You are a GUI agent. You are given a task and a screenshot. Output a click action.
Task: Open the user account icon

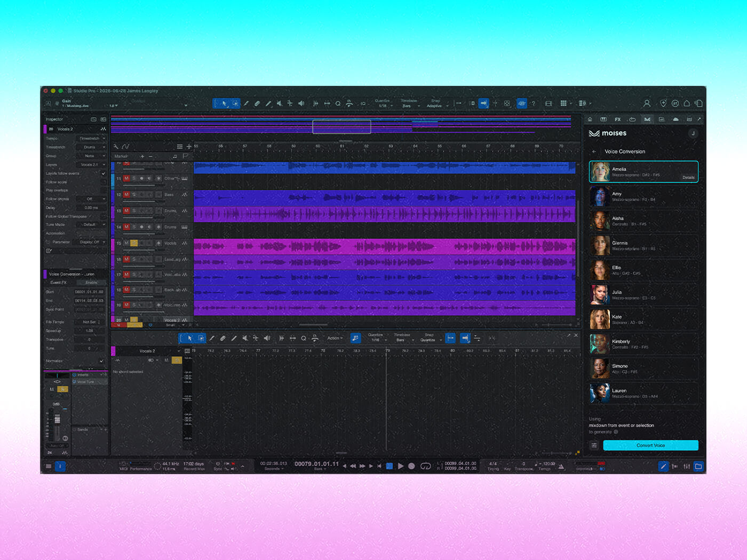coord(647,103)
